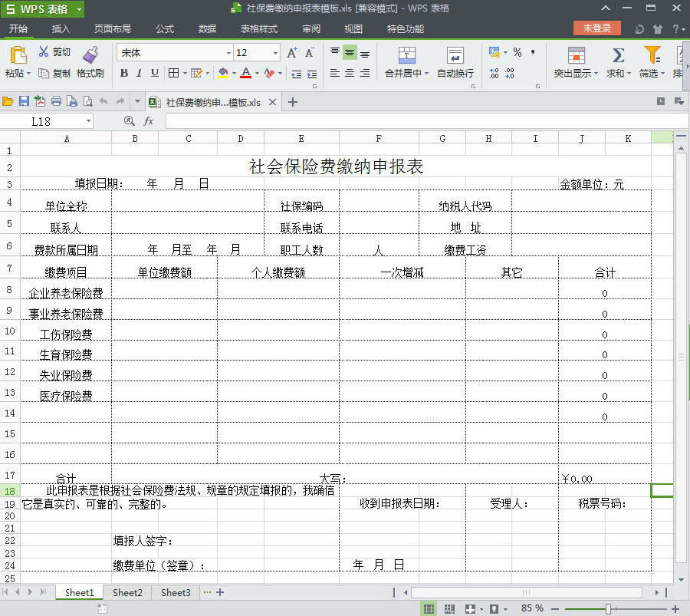Click the redo arrow icon
The image size is (690, 616).
120,102
